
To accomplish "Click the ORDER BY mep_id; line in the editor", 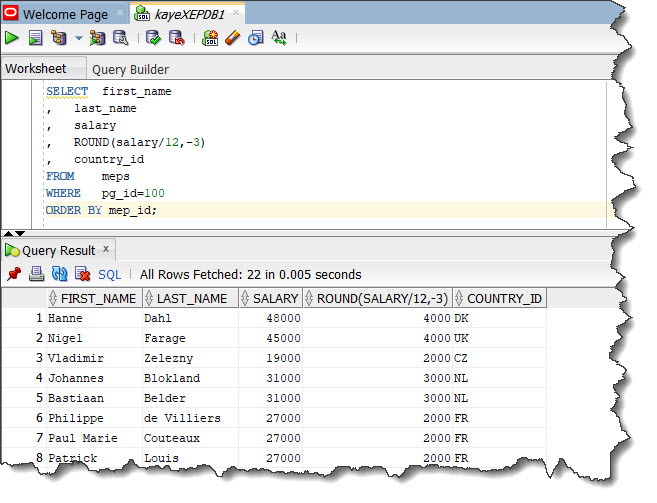I will (101, 210).
